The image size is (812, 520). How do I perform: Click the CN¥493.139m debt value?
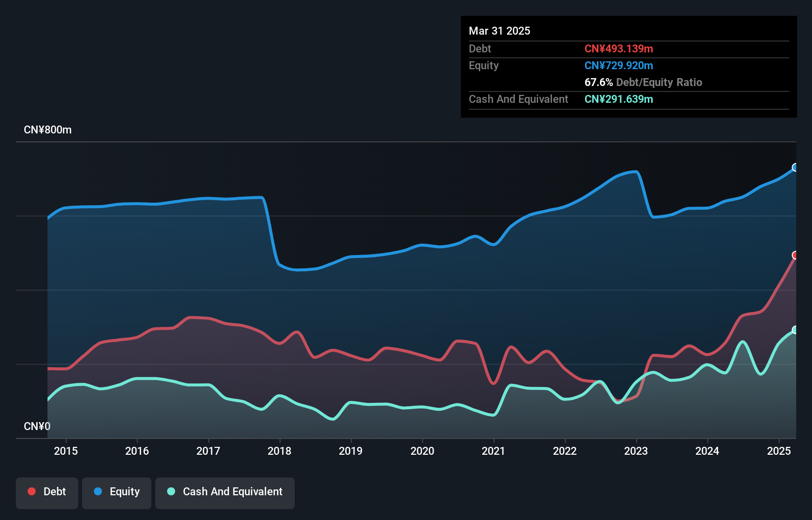(619, 48)
